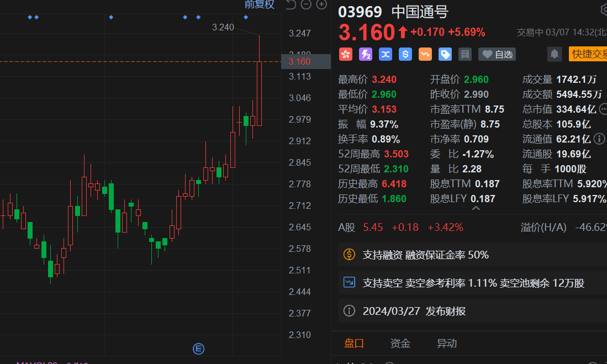Click the 溢价(H/A) label
This screenshot has height=364, width=607.
coord(543,228)
